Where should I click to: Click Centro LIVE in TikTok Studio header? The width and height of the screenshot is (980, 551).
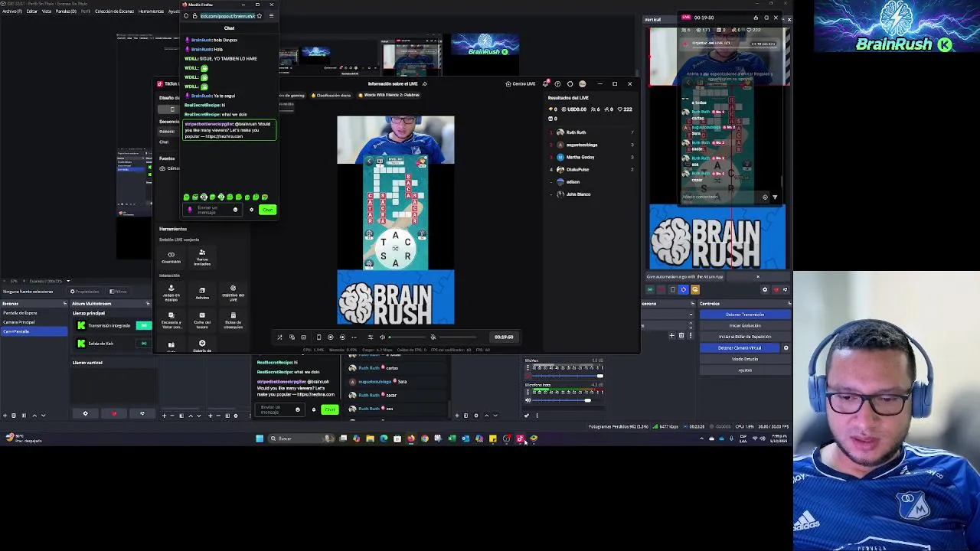click(x=521, y=83)
